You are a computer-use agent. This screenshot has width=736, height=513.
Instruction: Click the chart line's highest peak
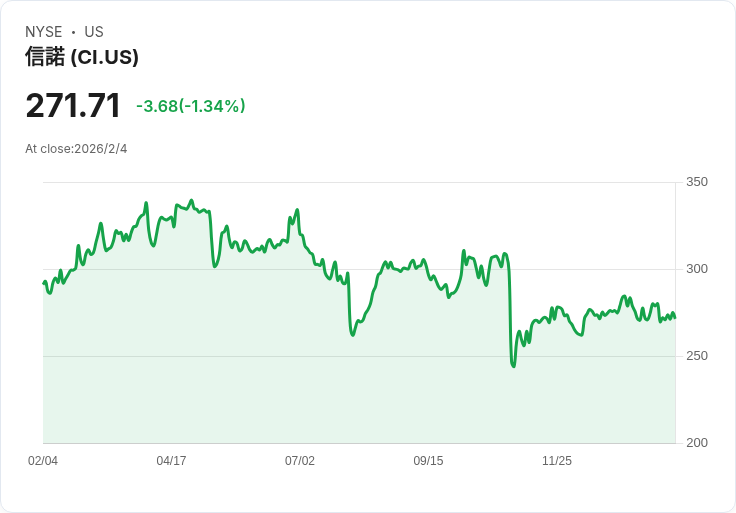coord(191,200)
